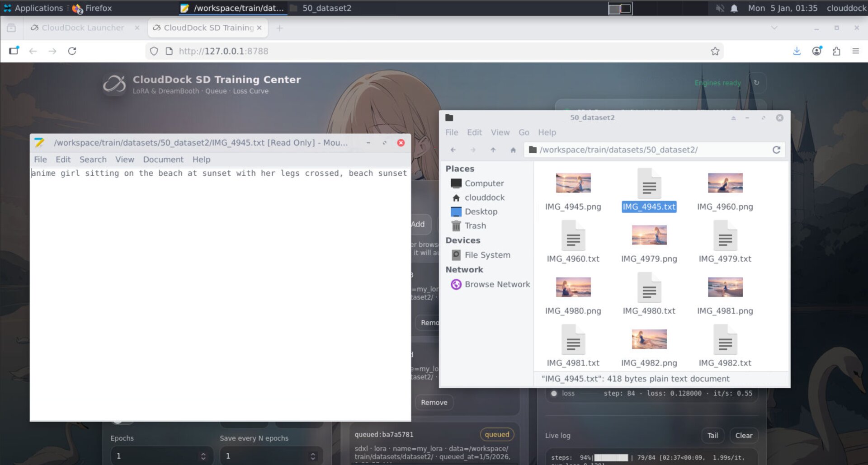Open the Go menu in file manager
Screen dimensions: 868x465
tap(524, 132)
